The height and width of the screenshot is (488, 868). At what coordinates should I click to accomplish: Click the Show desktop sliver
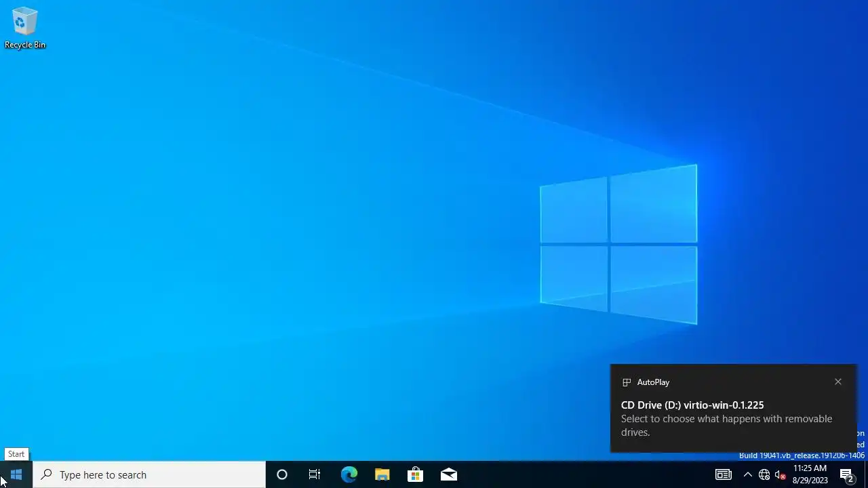(x=866, y=474)
